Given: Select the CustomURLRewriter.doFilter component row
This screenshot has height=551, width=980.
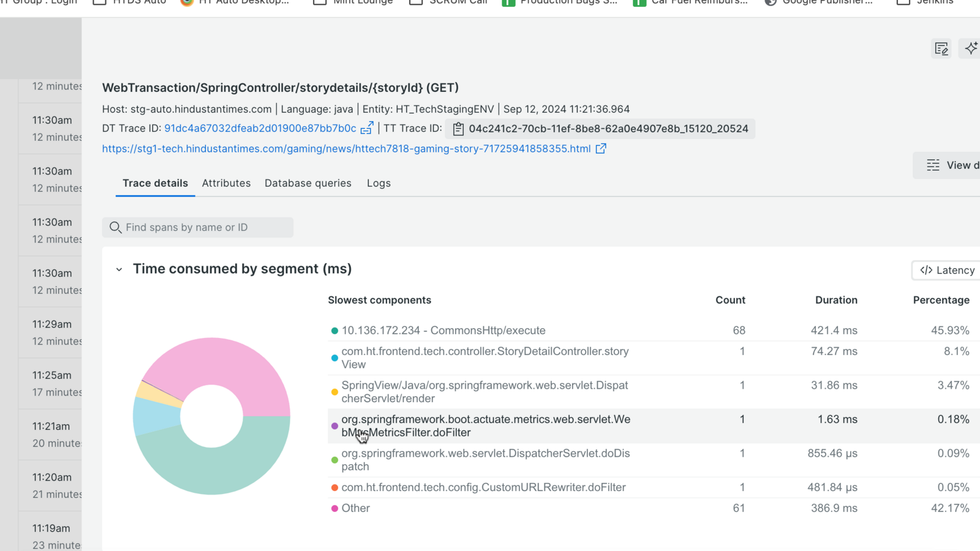Looking at the screenshot, I should [x=483, y=487].
